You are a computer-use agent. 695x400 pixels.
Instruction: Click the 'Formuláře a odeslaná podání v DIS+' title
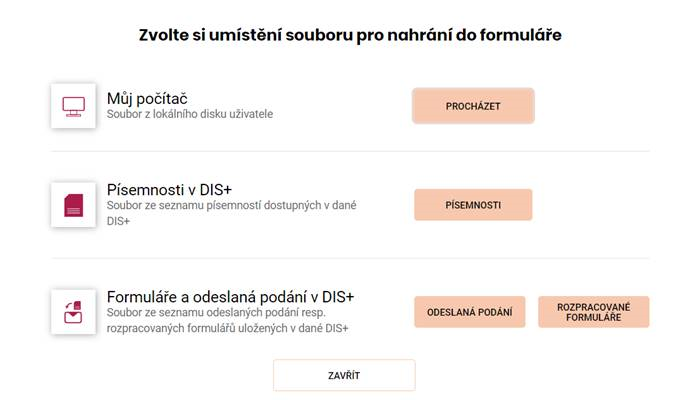point(230,297)
